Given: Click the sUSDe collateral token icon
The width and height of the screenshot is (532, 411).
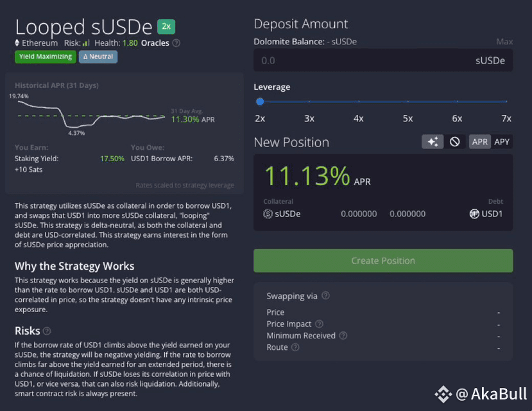Looking at the screenshot, I should [268, 214].
